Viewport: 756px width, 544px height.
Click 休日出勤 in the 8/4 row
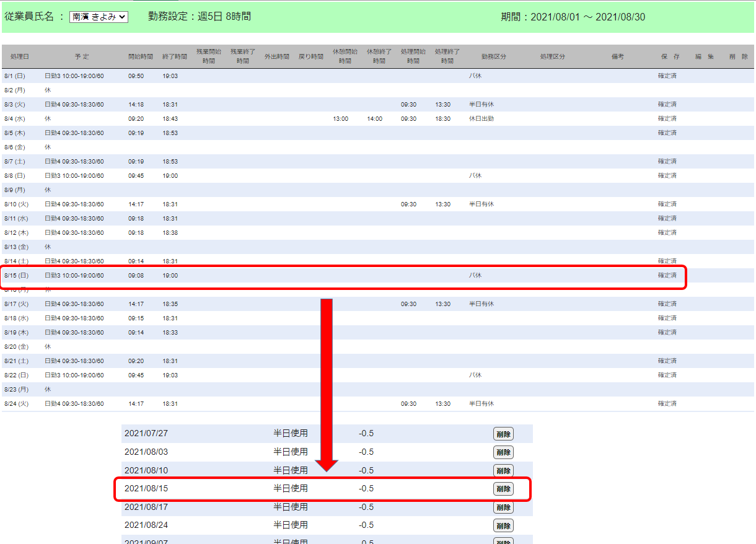pyautogui.click(x=481, y=119)
